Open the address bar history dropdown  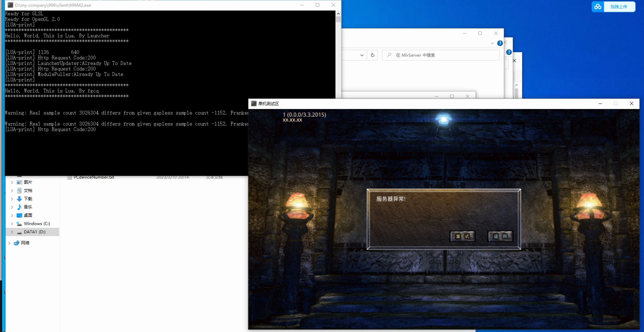coord(362,55)
